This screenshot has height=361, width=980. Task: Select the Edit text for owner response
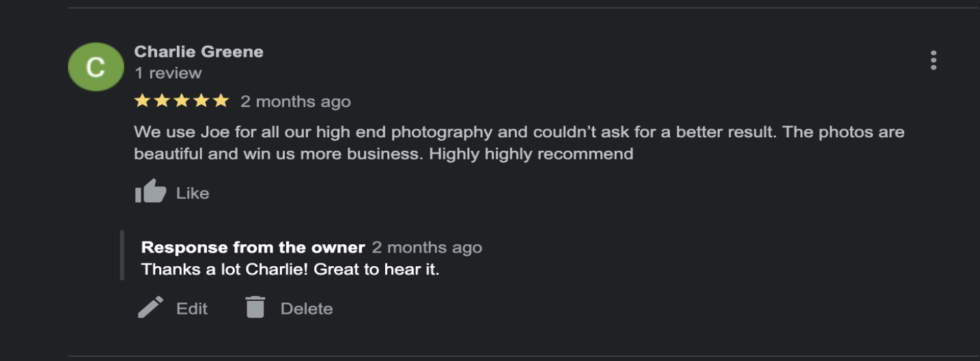(191, 308)
